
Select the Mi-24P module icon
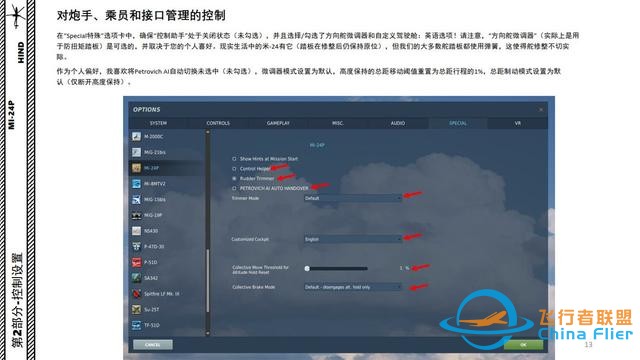tap(136, 168)
